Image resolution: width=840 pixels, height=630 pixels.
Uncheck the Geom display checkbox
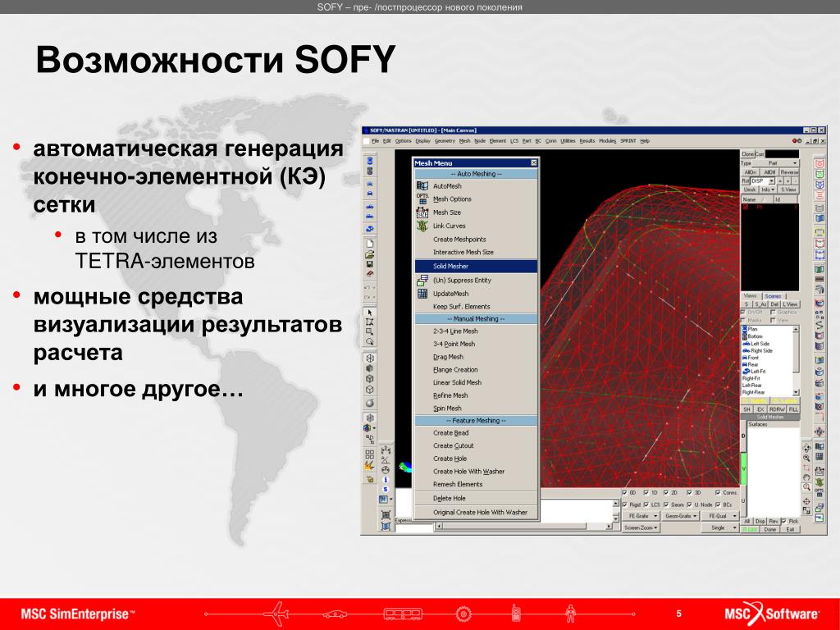[x=666, y=504]
